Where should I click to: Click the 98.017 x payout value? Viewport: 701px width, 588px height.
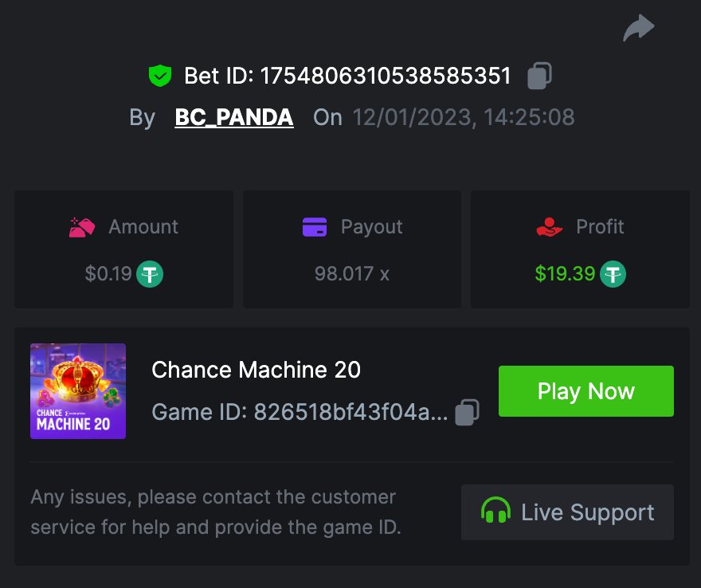(351, 274)
